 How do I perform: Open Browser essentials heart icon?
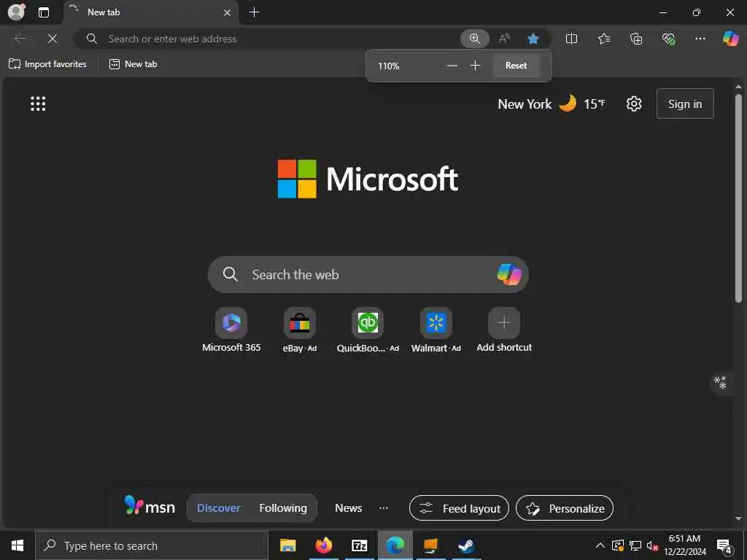[668, 39]
